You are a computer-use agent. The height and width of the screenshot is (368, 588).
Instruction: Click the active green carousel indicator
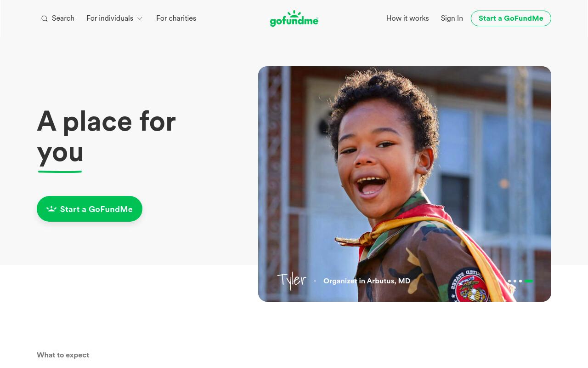[x=529, y=281]
